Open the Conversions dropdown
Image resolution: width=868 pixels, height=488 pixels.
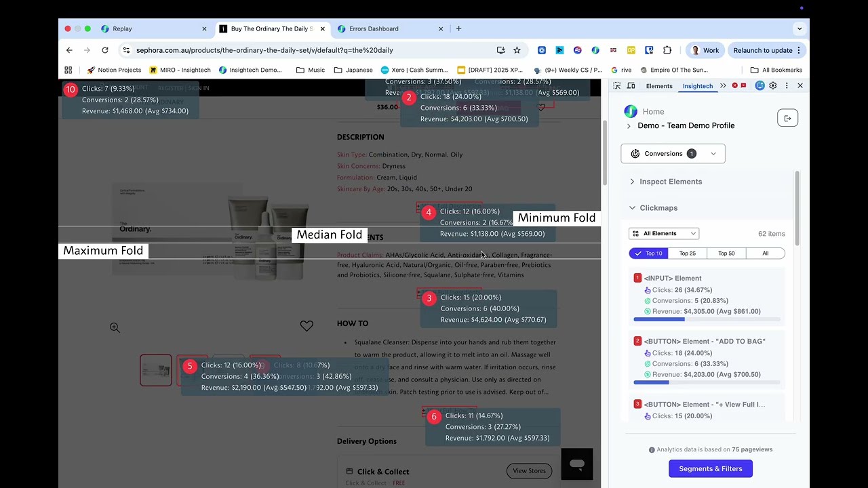point(673,154)
